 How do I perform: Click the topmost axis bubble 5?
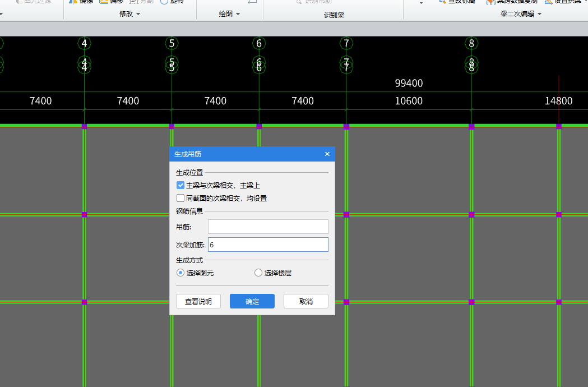pos(172,44)
